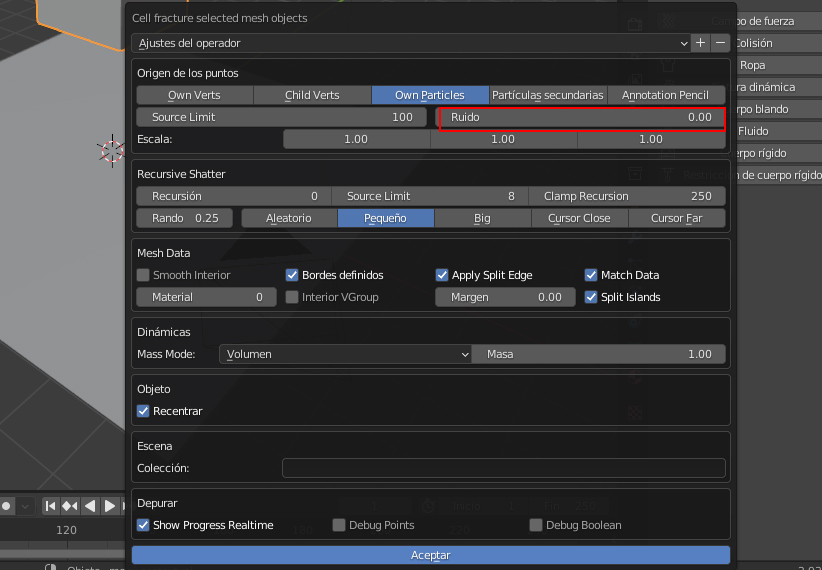This screenshot has width=822, height=570.
Task: Select Annotation Pencil point source
Action: [666, 95]
